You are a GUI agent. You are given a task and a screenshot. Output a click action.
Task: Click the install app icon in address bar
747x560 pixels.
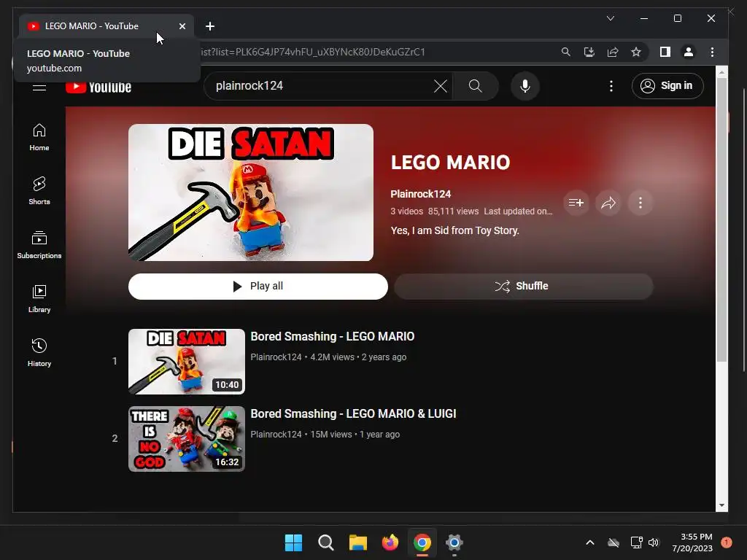tap(589, 52)
